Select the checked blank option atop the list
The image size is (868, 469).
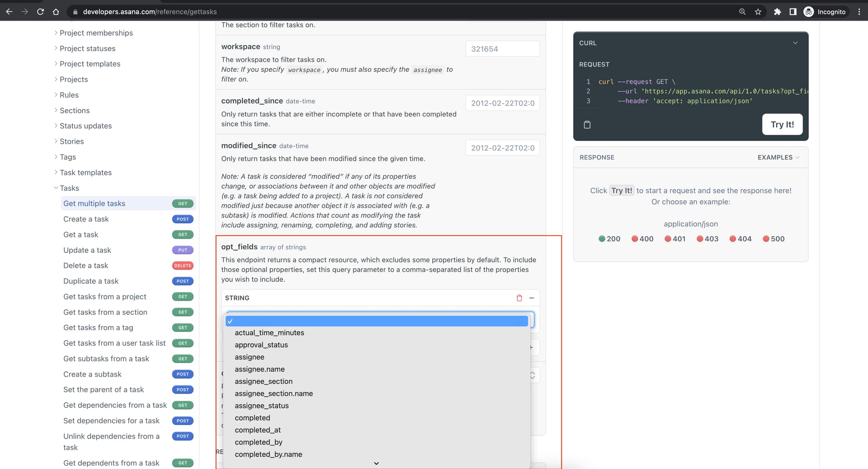pyautogui.click(x=377, y=321)
